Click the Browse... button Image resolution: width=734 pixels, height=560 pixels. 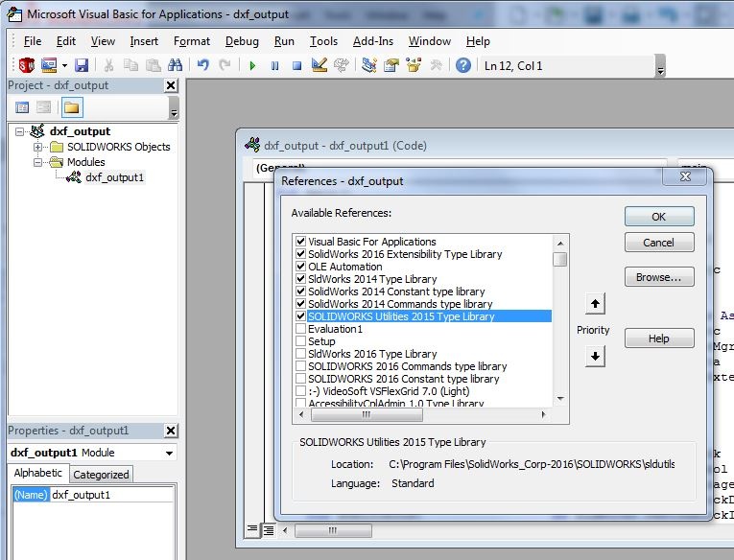click(x=659, y=277)
